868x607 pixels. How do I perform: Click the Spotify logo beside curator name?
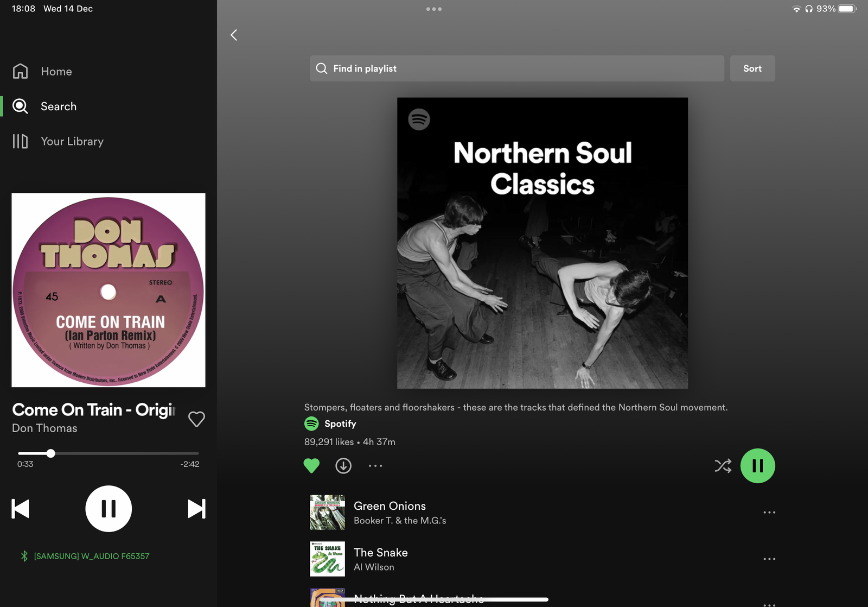(x=311, y=423)
